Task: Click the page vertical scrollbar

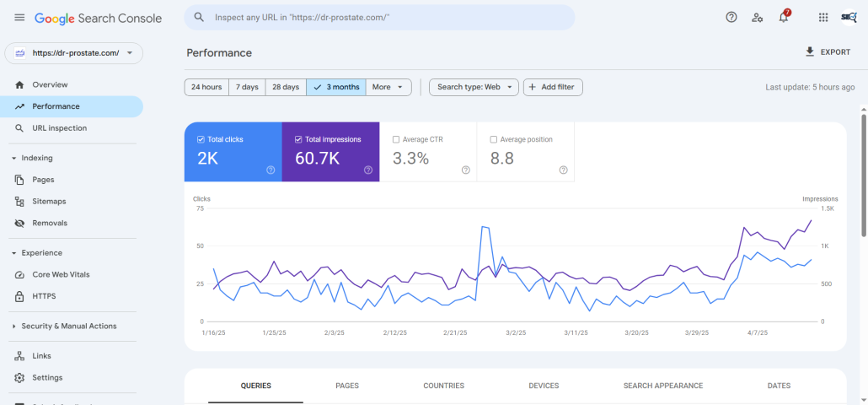Action: pyautogui.click(x=864, y=175)
